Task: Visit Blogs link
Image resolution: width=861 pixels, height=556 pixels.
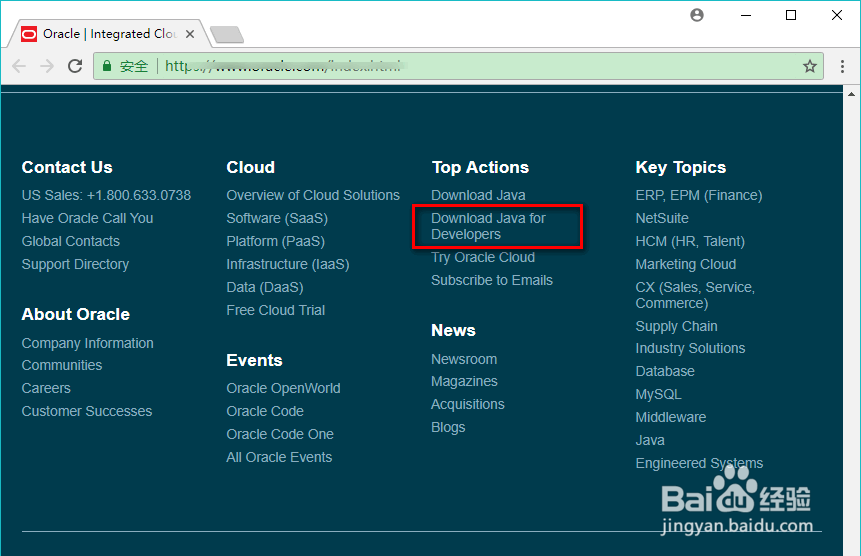Action: tap(448, 428)
